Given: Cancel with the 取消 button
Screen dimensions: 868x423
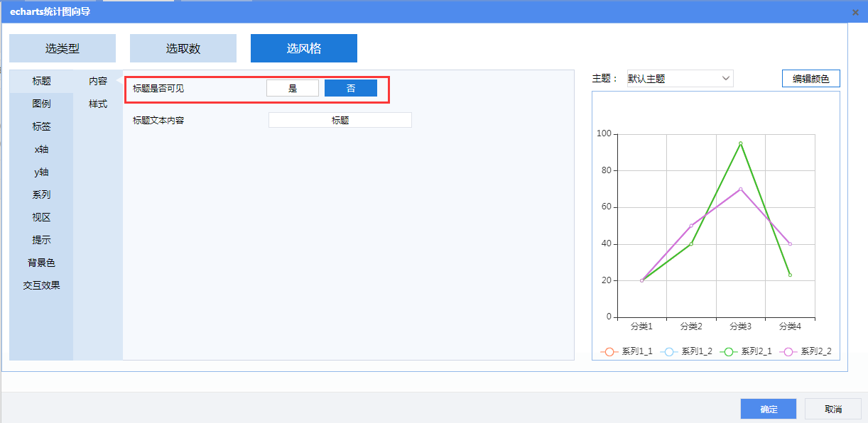Looking at the screenshot, I should (833, 409).
